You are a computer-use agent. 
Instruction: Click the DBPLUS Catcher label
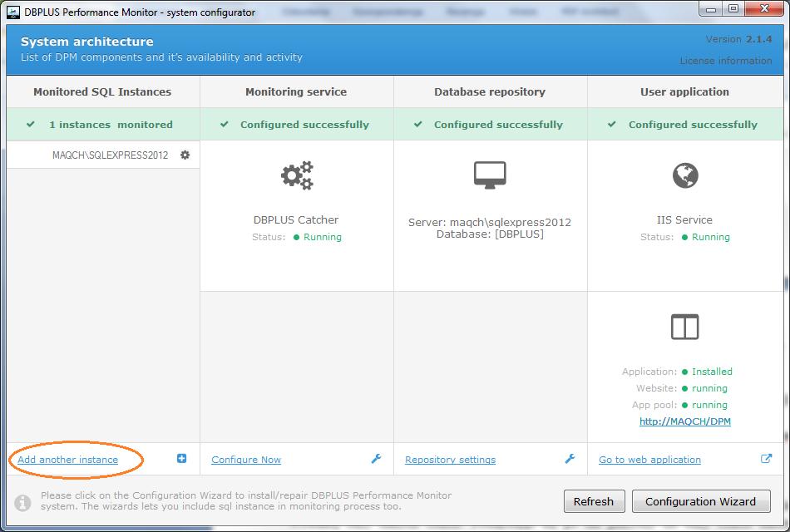click(x=296, y=219)
